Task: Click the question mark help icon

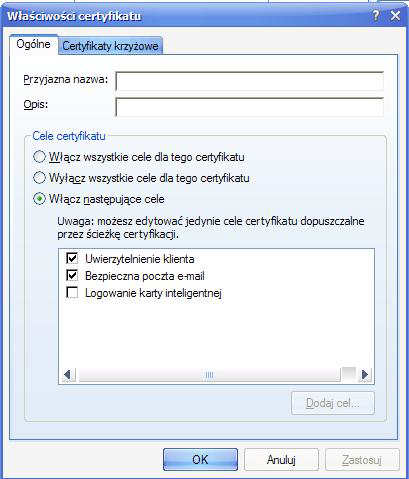Action: coord(376,16)
